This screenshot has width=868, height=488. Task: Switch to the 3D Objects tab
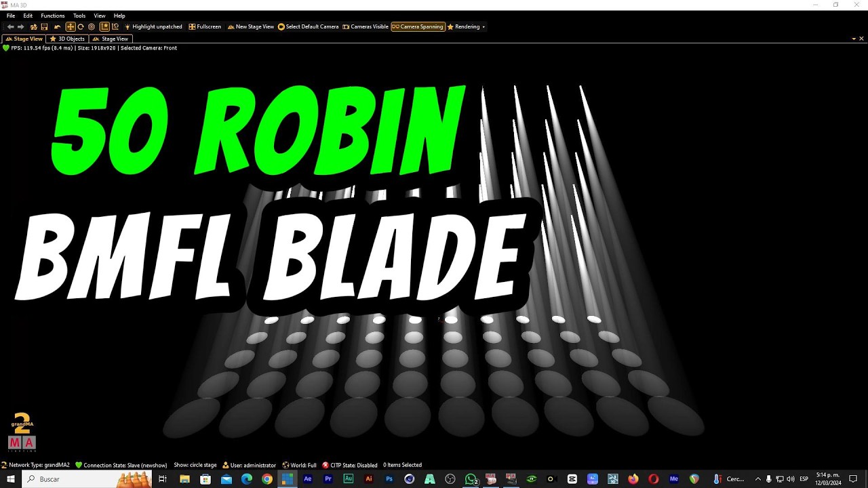(x=67, y=39)
